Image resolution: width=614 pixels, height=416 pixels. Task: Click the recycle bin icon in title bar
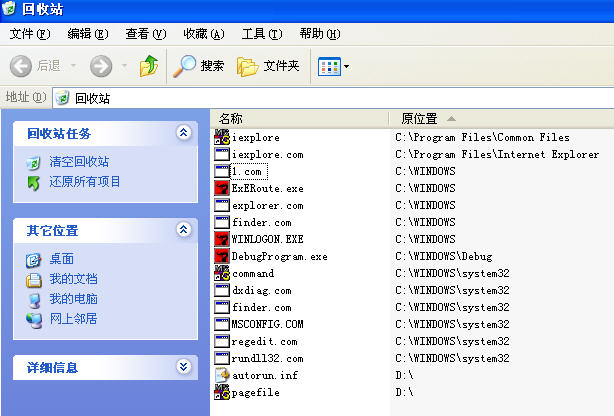[x=9, y=8]
